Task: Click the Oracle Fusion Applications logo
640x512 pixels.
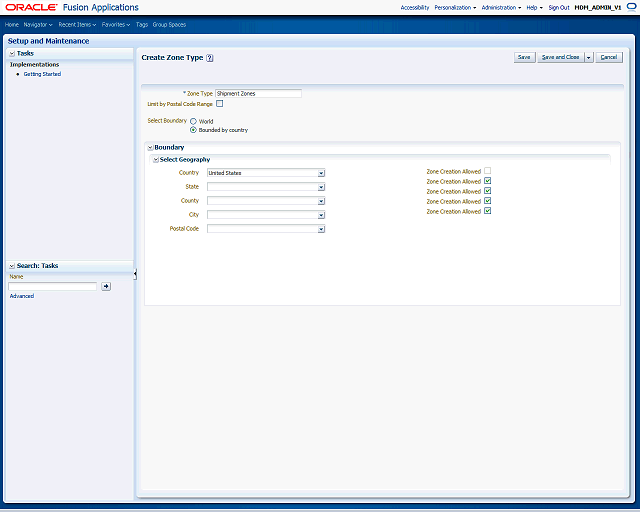Action: [72, 7]
